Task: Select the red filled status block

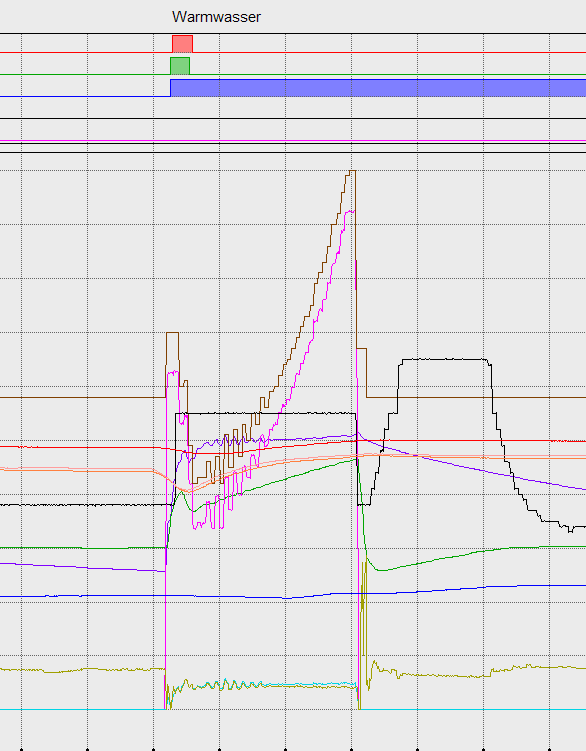Action: click(x=183, y=44)
